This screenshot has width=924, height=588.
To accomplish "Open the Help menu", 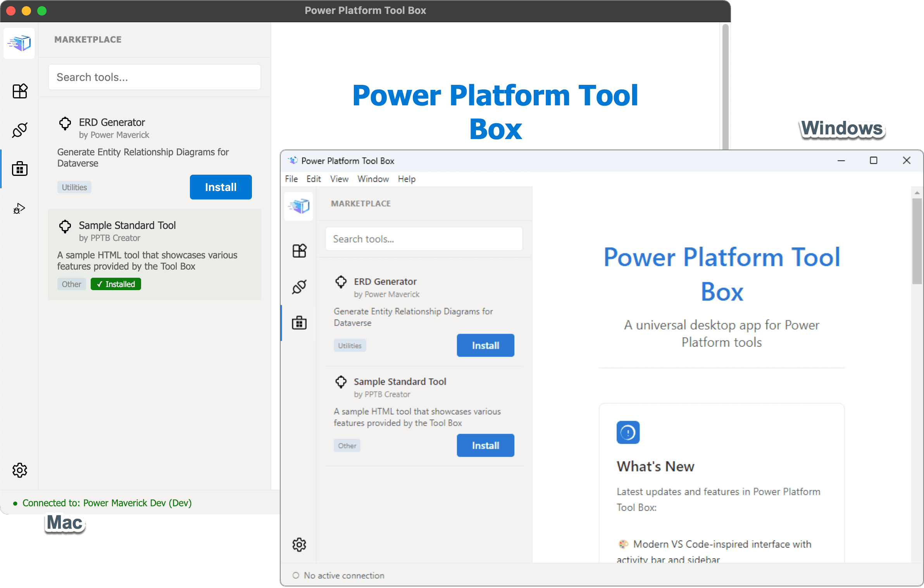I will [x=407, y=179].
